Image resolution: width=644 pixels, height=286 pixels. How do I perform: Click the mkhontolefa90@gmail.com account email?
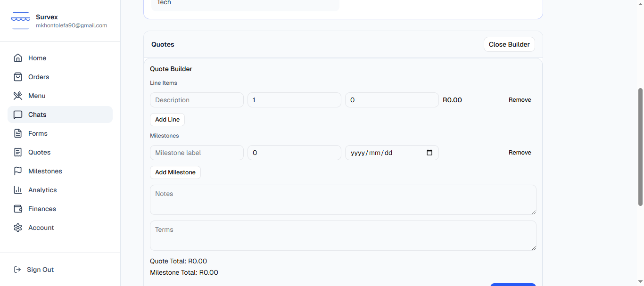pos(71,25)
